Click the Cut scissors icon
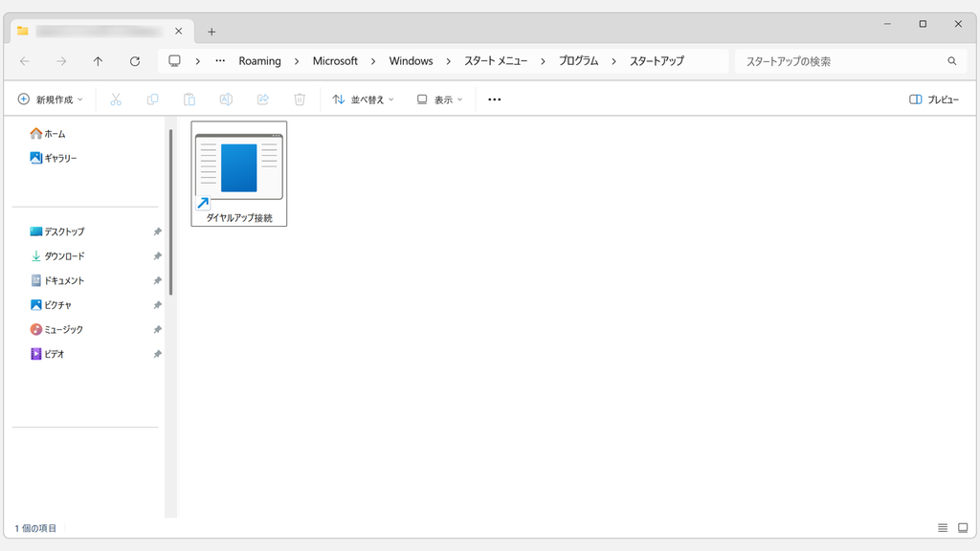Image resolution: width=980 pixels, height=551 pixels. [x=116, y=99]
